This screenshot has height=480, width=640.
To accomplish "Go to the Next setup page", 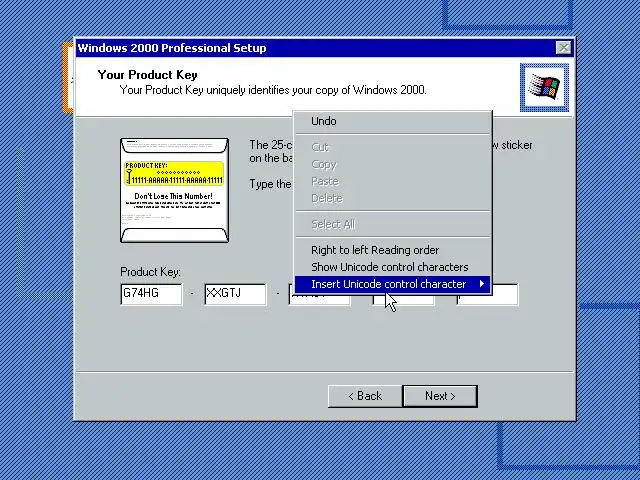I will pos(440,396).
